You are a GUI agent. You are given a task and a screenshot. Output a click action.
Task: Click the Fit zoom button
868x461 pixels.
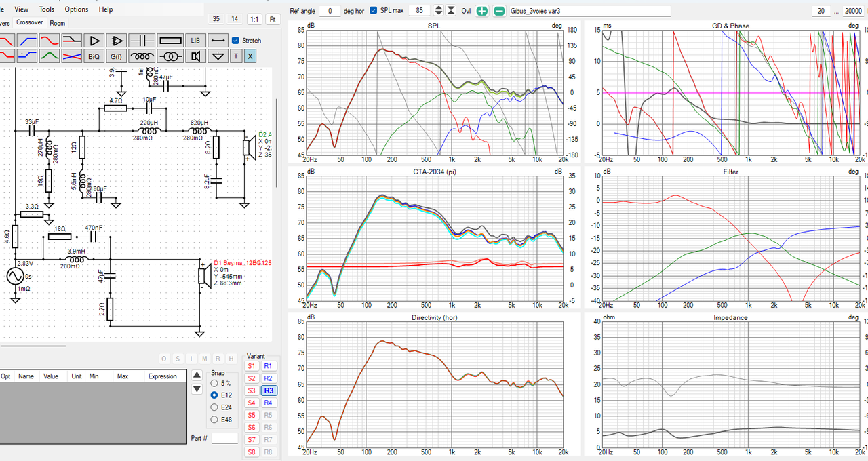coord(273,19)
